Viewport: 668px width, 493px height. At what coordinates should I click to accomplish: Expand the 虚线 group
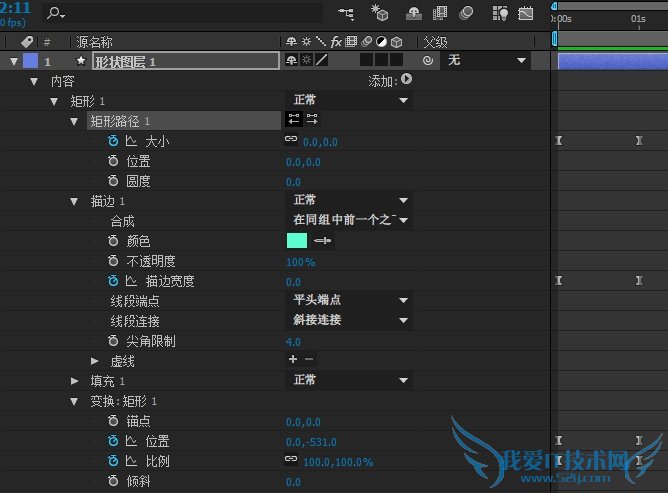pos(95,361)
